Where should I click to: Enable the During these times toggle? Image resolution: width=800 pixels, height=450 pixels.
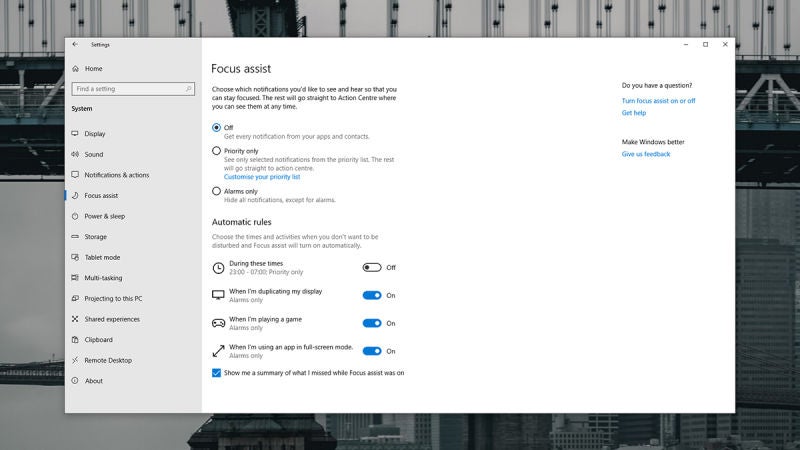(x=372, y=267)
